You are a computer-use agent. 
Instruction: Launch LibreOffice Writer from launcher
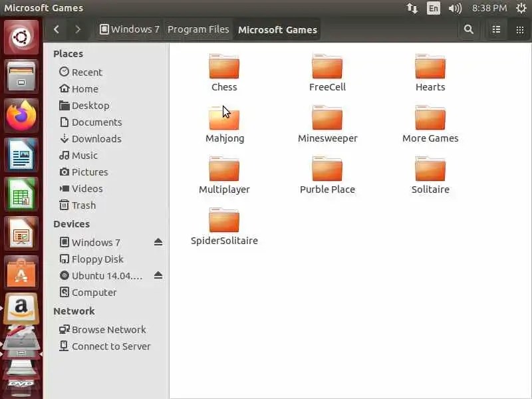[21, 155]
